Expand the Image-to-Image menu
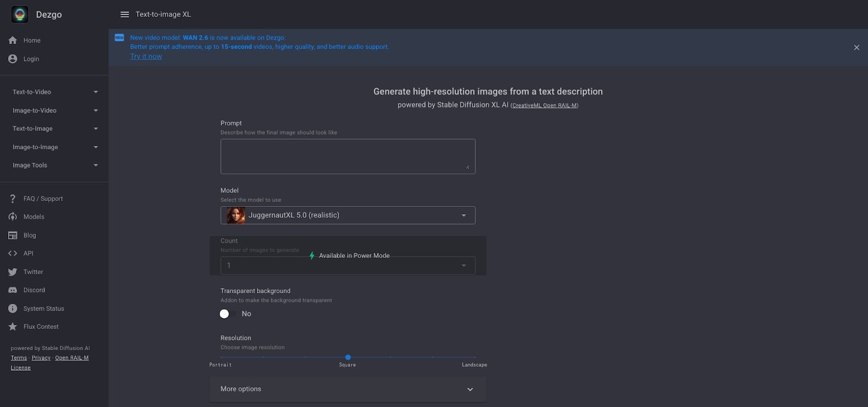This screenshot has height=407, width=868. [x=54, y=147]
